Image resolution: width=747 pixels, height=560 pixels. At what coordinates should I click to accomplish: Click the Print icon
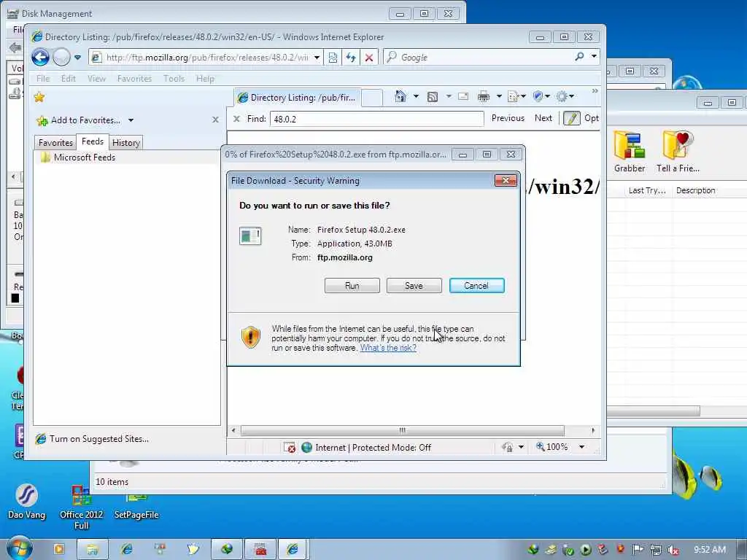click(x=484, y=97)
